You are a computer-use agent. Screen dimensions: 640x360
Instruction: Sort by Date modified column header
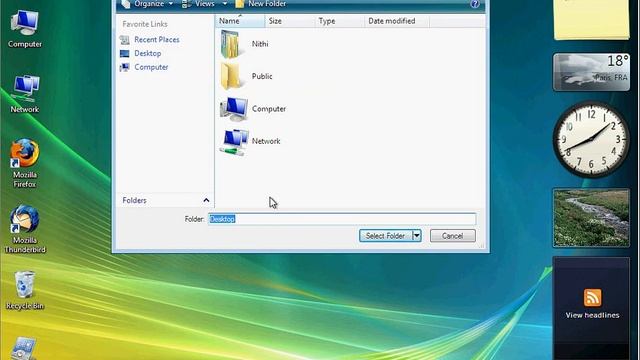click(396, 21)
